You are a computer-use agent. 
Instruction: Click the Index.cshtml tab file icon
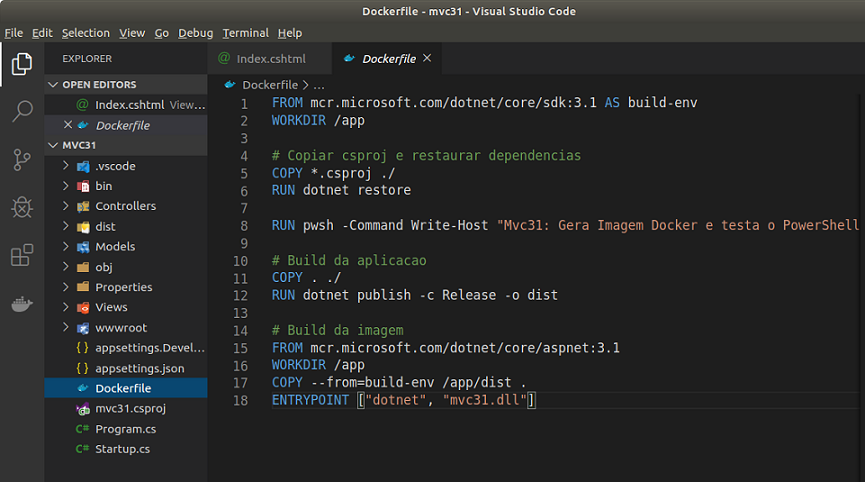tap(224, 58)
